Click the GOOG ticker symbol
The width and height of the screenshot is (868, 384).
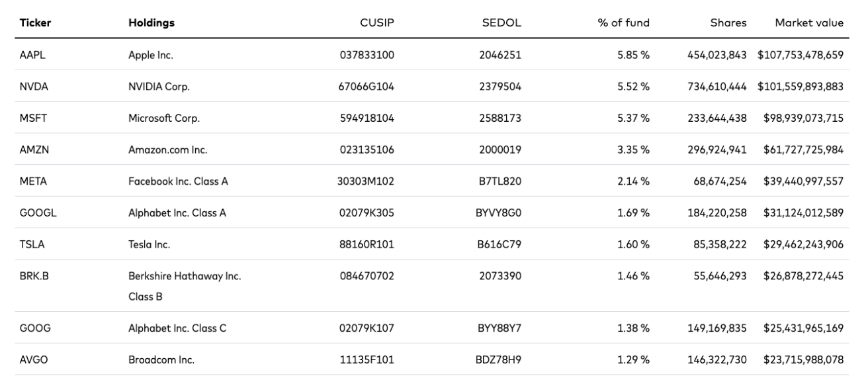[33, 327]
